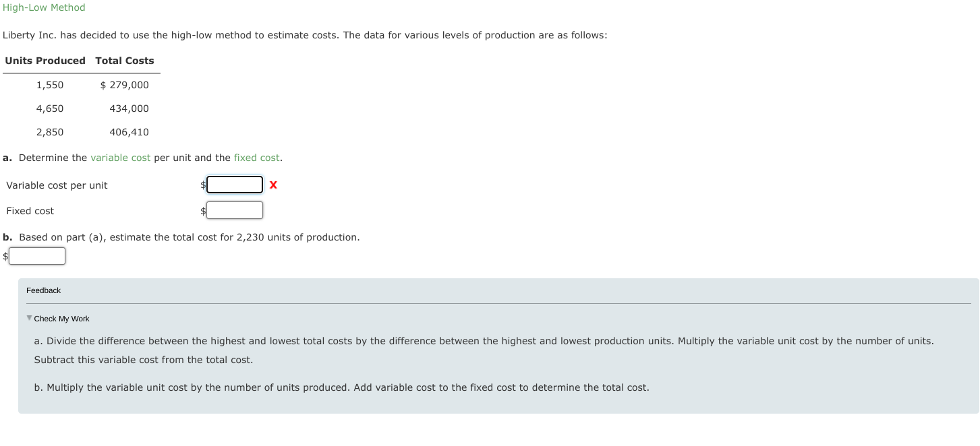
Task: Click the High-Low Method heading
Action: (44, 7)
